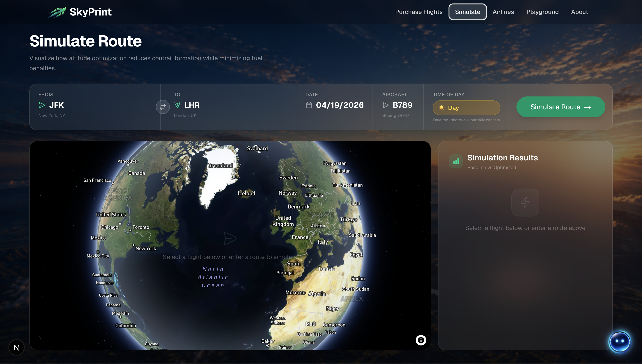
Task: Open the chatbot assistant bubble
Action: (x=619, y=342)
